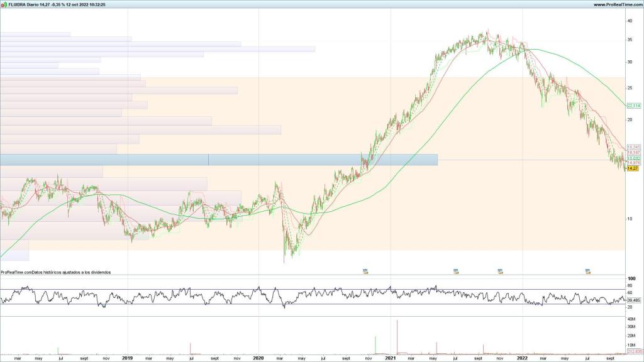
Task: Open the www.ProRealTime.com link
Action: click(617, 4)
